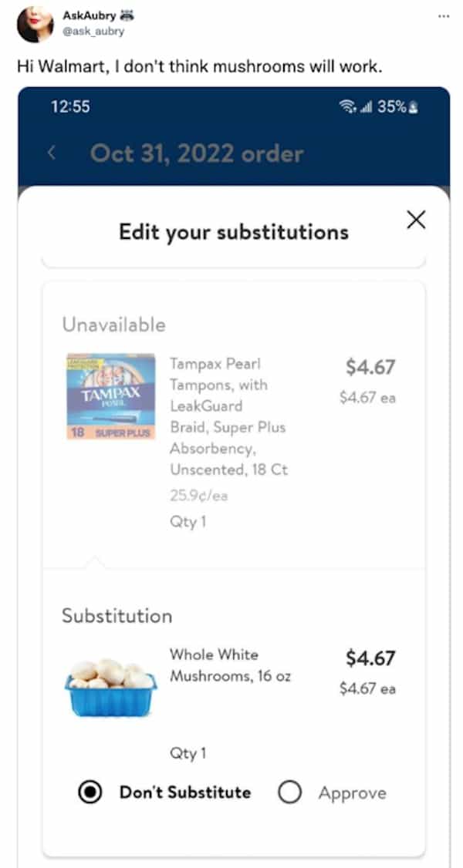Select the Approve radio button
Screen dimensions: 463x868
tap(289, 792)
